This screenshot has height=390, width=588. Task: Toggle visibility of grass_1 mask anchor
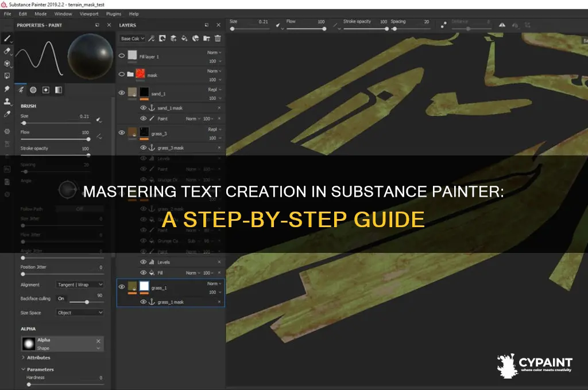(143, 302)
